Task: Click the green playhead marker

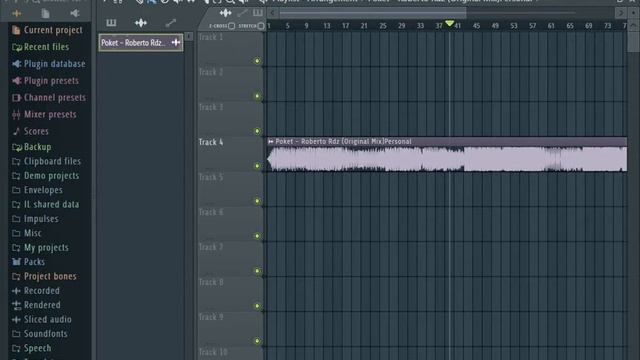Action: [449, 24]
